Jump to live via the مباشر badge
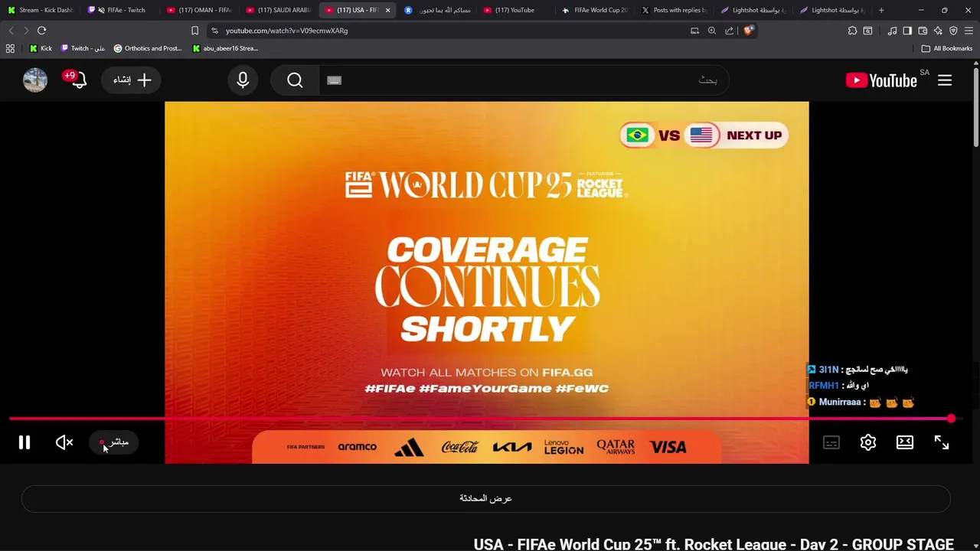The width and height of the screenshot is (980, 551). (115, 442)
